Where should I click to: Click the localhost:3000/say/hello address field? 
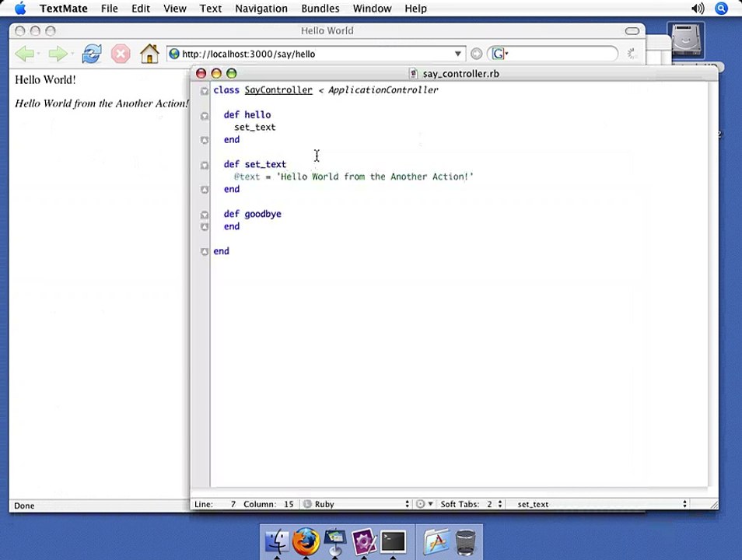(x=316, y=54)
